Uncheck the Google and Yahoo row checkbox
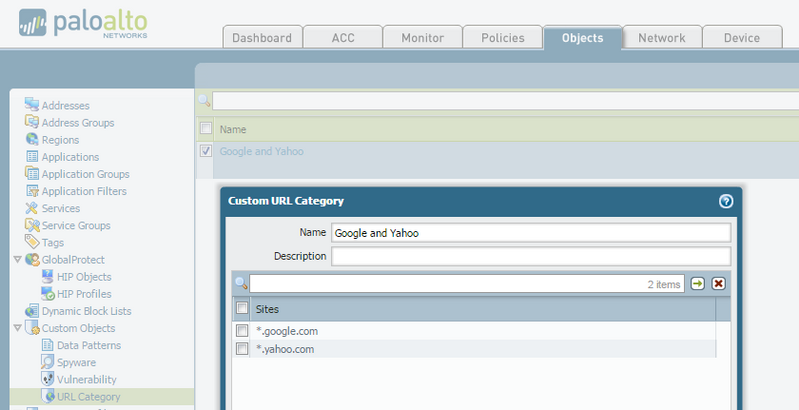The image size is (799, 410). point(206,152)
